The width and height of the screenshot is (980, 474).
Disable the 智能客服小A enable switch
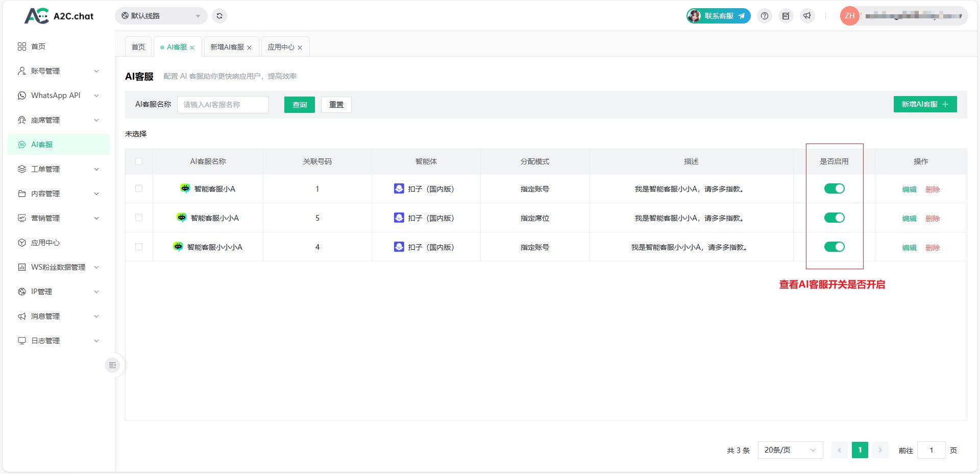tap(834, 188)
